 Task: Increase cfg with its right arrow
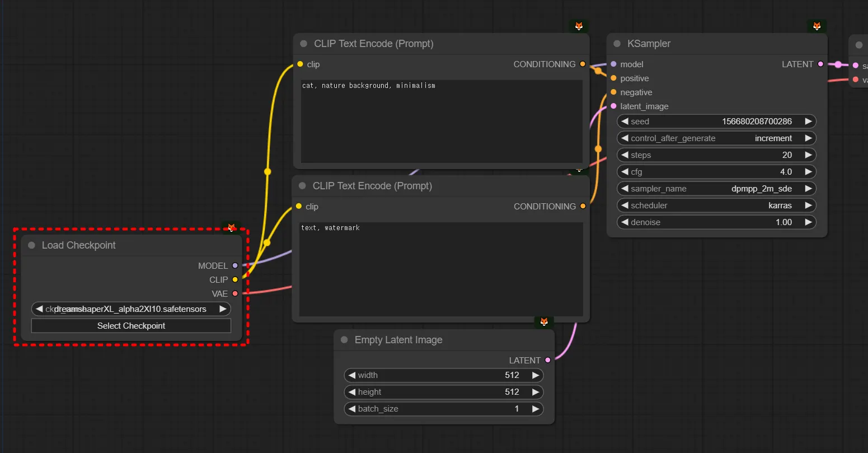[808, 172]
